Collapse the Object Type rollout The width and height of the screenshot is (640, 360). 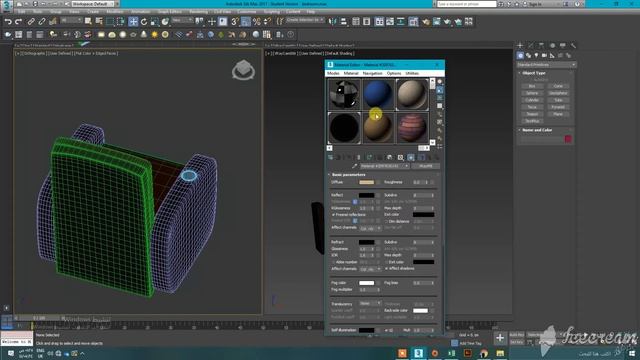coord(533,73)
